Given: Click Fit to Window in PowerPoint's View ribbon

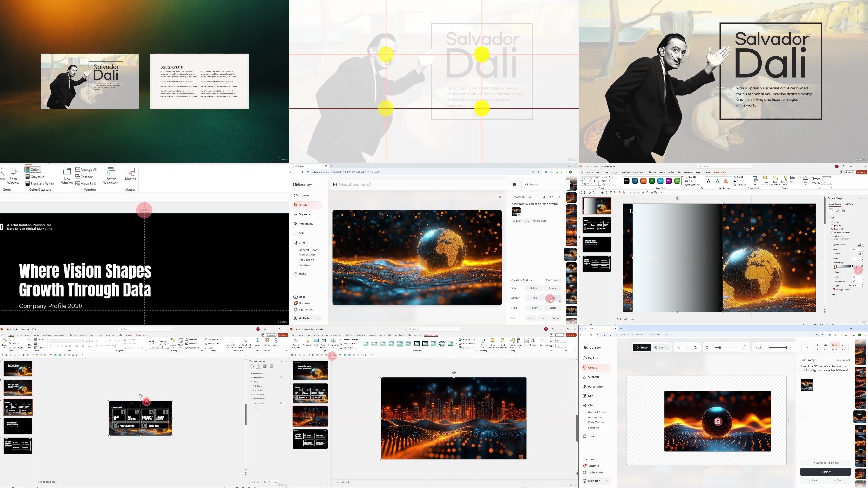Looking at the screenshot, I should (x=13, y=176).
